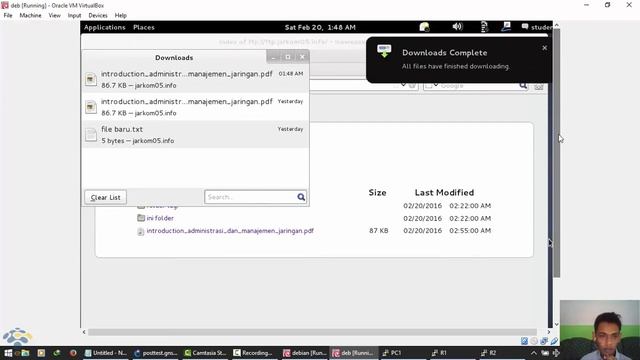The width and height of the screenshot is (640, 360).
Task: Click the removable media disc icon in panel
Action: tap(424, 27)
